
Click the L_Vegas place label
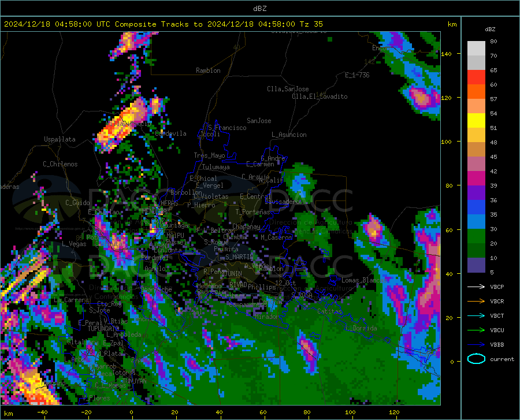click(x=74, y=244)
